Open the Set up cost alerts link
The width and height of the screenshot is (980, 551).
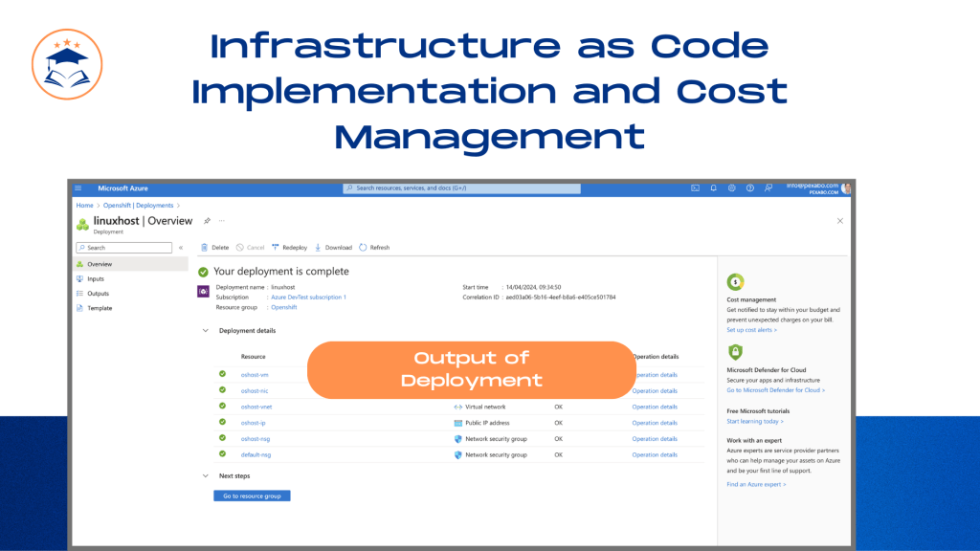coord(751,330)
